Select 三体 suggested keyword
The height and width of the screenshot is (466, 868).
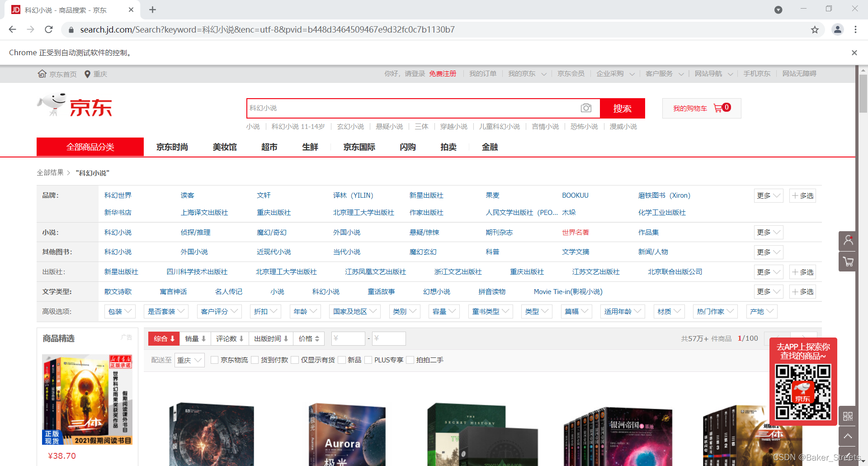[422, 127]
